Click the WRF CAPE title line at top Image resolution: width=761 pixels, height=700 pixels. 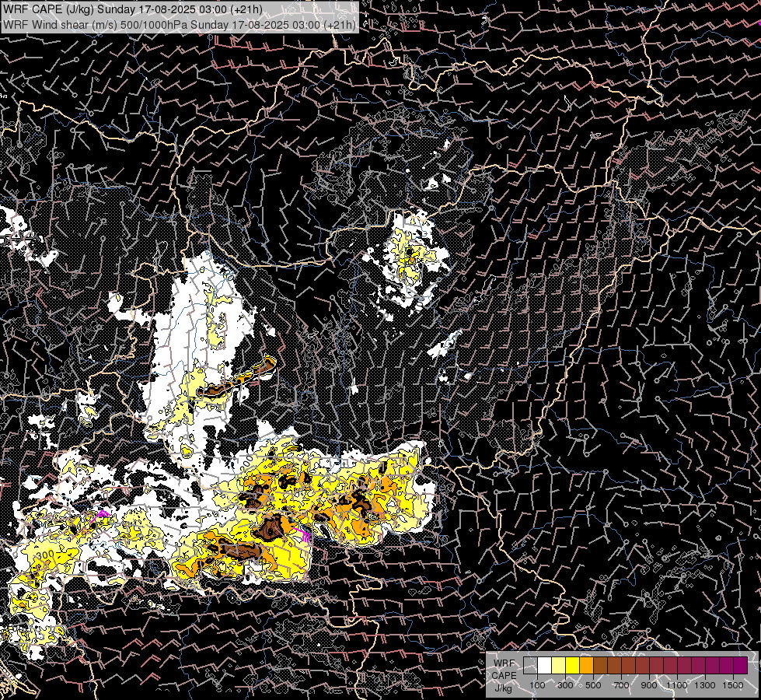132,9
